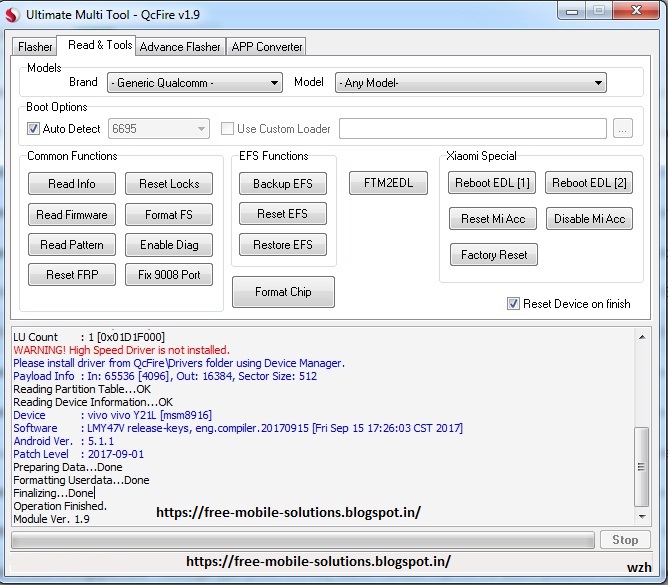This screenshot has width=668, height=585.
Task: Go to the APP Converter tab
Action: click(267, 47)
